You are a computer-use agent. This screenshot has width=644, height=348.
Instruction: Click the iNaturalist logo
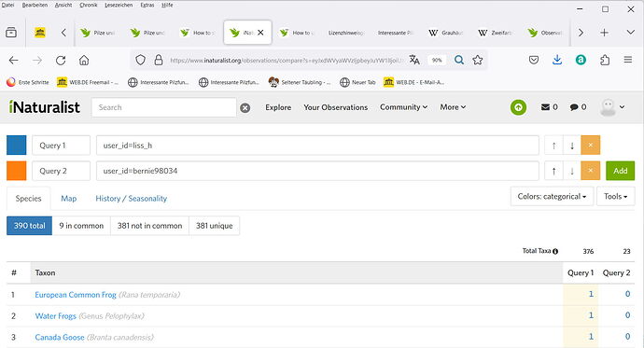click(x=45, y=107)
